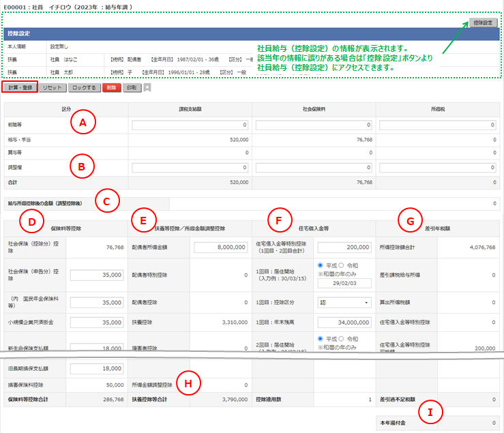The width and height of the screenshot is (504, 433).
Task: Click the 1回目 居住開始 date field
Action: 344,284
